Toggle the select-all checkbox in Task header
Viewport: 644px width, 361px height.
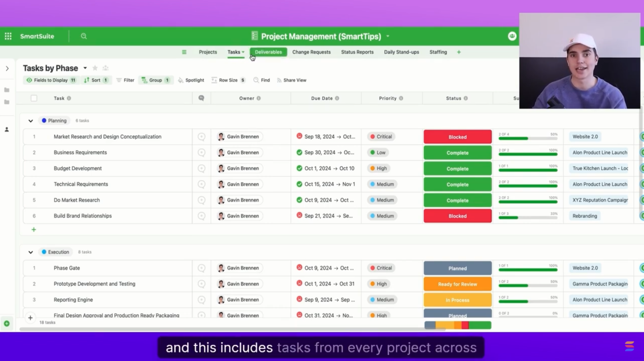pos(34,98)
